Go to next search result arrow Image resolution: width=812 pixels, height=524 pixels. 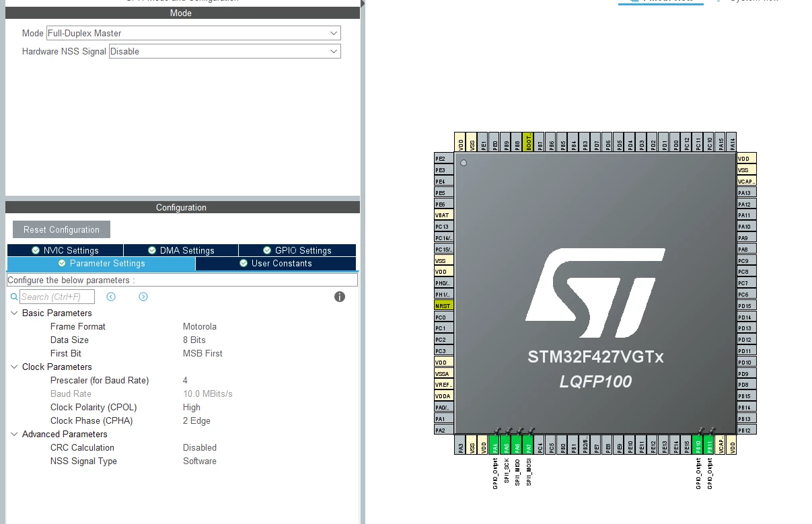coord(143,297)
